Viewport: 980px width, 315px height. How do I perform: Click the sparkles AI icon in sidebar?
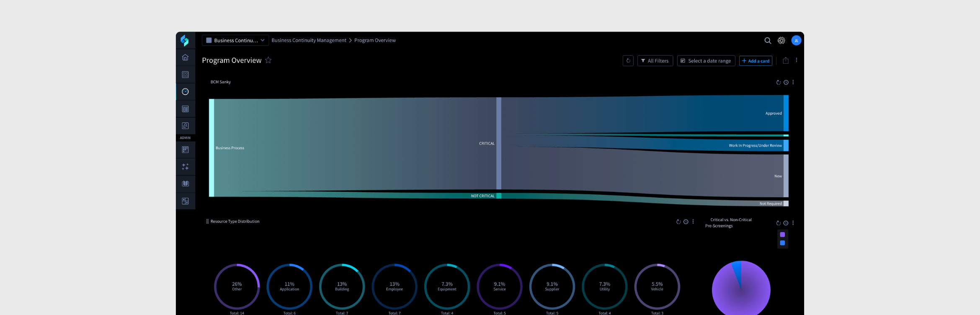[x=185, y=167]
